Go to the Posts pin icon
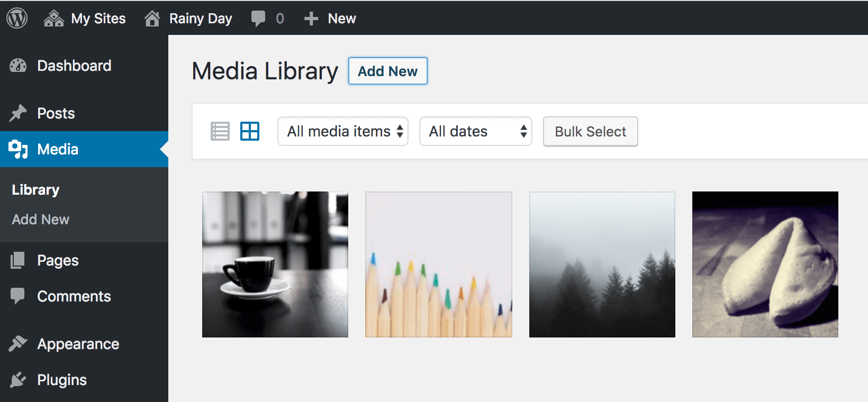The width and height of the screenshot is (868, 402). pos(18,113)
